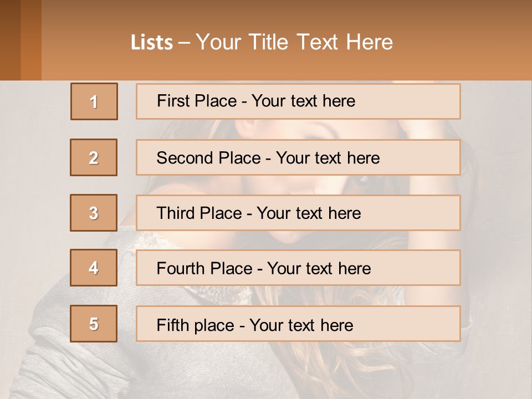Screen dimensions: 532x399
Task: Click 'Your Title Text Here' in the title
Action: (x=294, y=42)
